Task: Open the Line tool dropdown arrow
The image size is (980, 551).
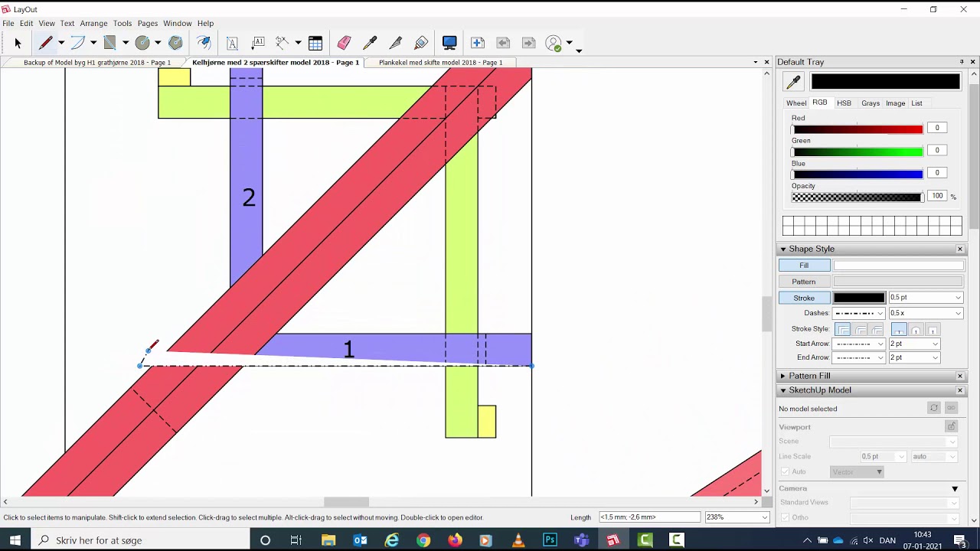Action: 61,44
